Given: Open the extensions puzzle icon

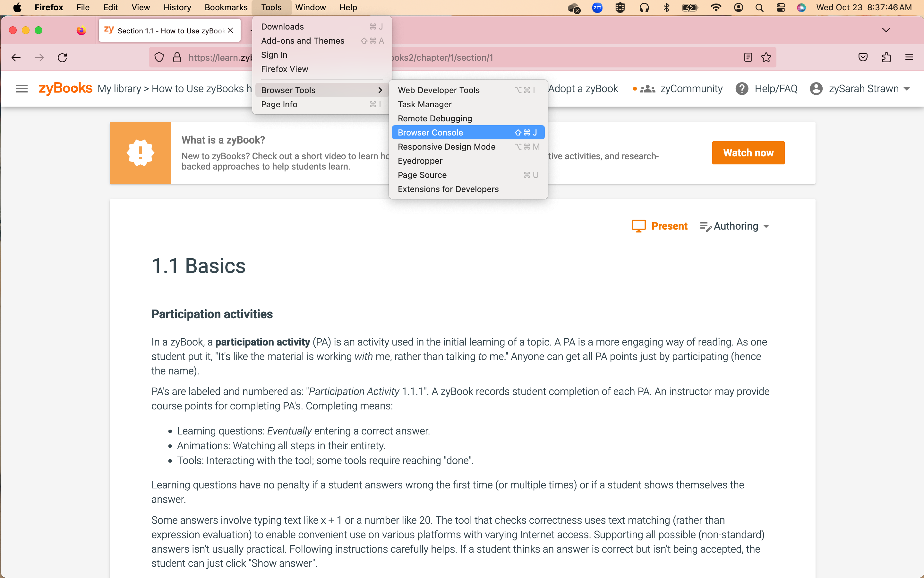Looking at the screenshot, I should coord(886,58).
